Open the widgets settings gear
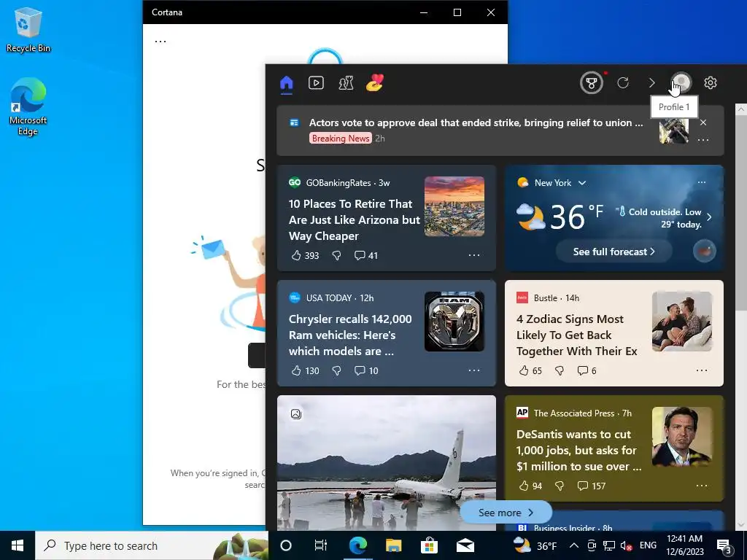The image size is (747, 560). [711, 83]
